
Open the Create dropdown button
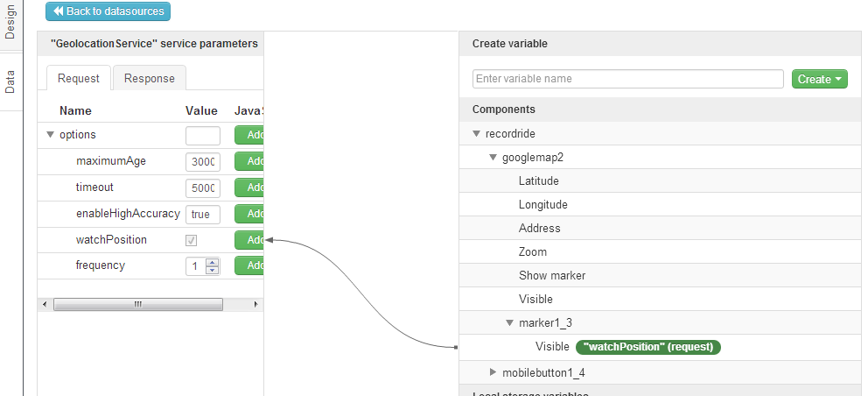coord(820,79)
